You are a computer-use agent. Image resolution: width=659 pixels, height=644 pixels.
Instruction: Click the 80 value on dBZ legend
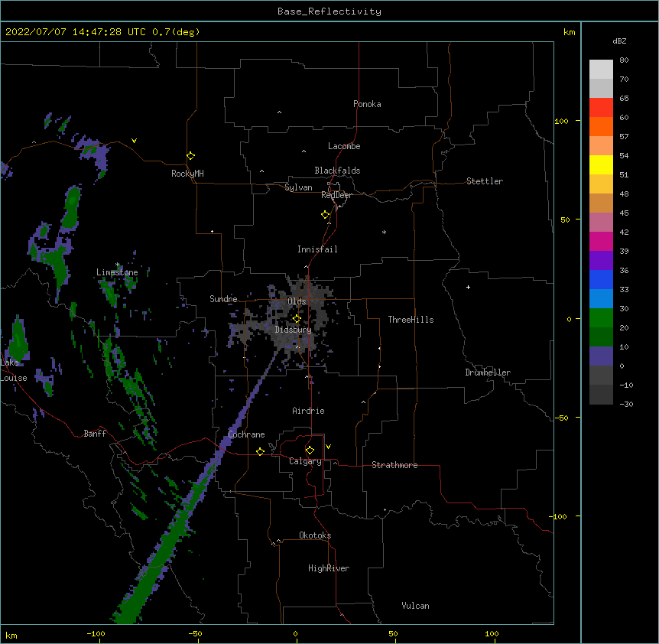624,60
